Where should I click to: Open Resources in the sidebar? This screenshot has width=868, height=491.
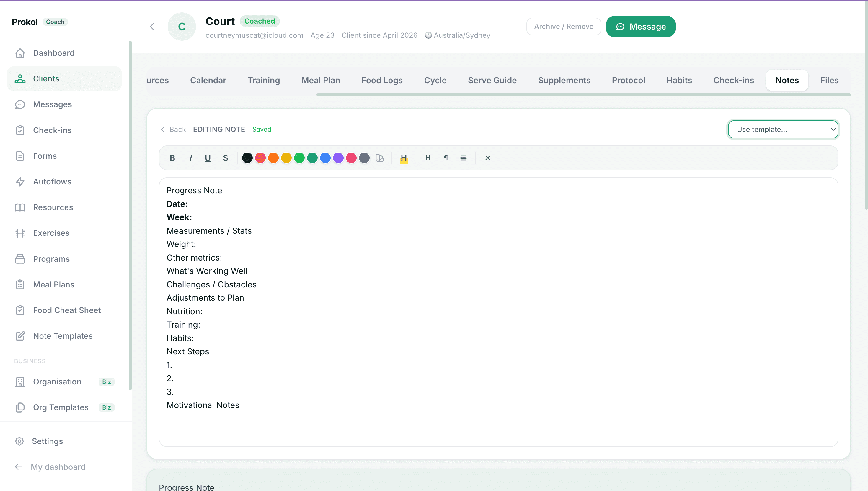64,207
